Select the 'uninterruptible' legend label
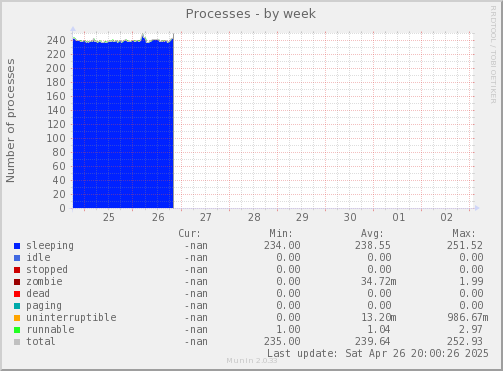 71,318
